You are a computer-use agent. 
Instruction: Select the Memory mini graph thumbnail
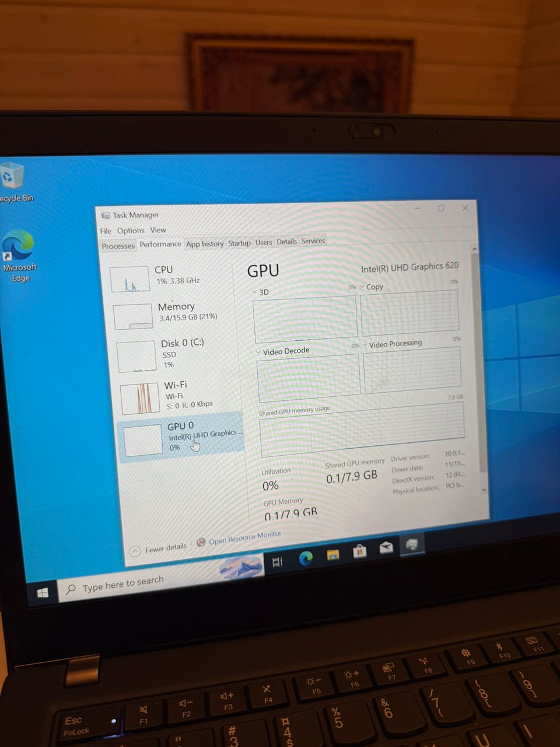tap(134, 317)
